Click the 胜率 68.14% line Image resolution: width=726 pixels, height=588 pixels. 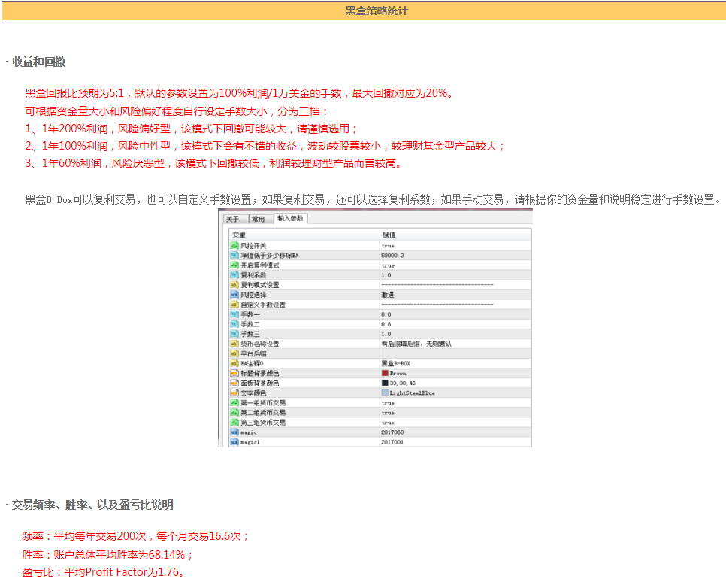[x=107, y=555]
